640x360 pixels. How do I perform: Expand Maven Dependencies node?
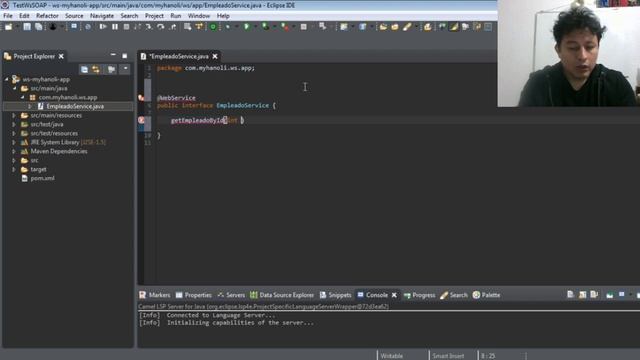(14, 151)
